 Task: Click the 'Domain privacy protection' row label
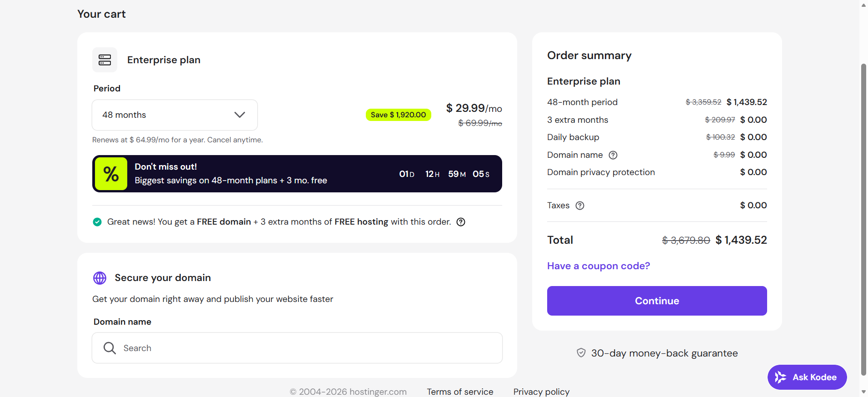[x=601, y=172]
